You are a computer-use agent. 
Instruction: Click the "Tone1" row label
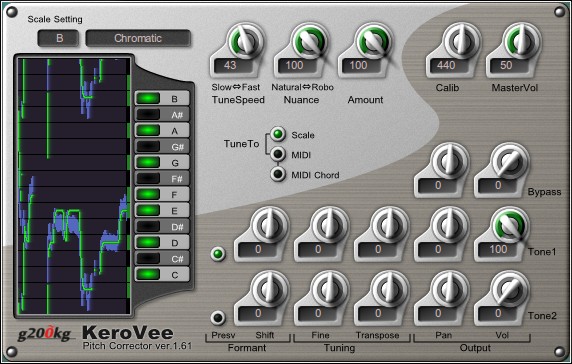[542, 252]
